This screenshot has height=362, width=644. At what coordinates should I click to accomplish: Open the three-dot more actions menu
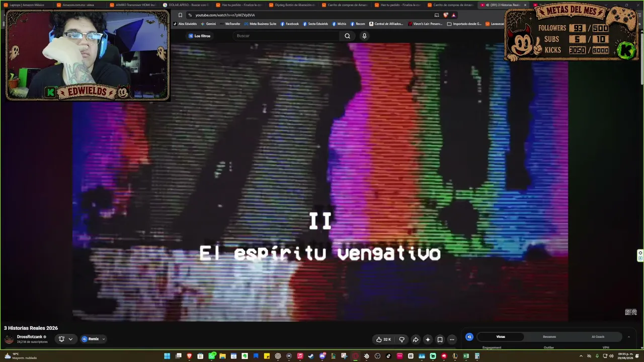pos(452,339)
